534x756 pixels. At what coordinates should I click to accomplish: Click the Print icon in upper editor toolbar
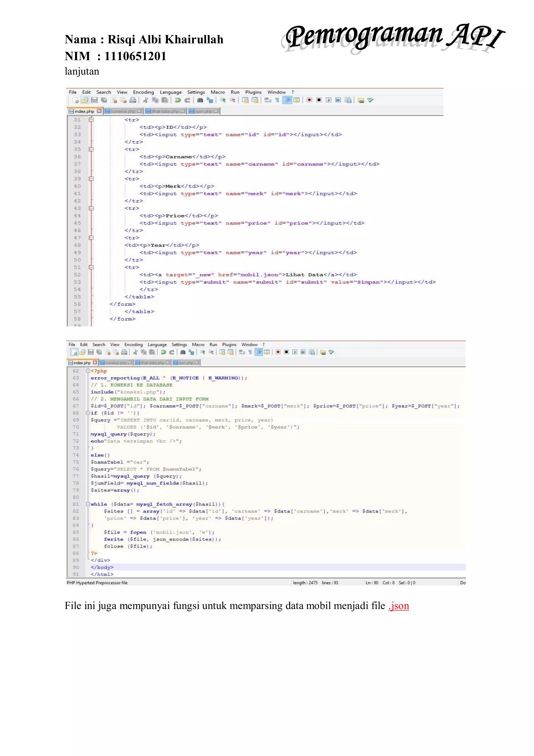point(133,100)
